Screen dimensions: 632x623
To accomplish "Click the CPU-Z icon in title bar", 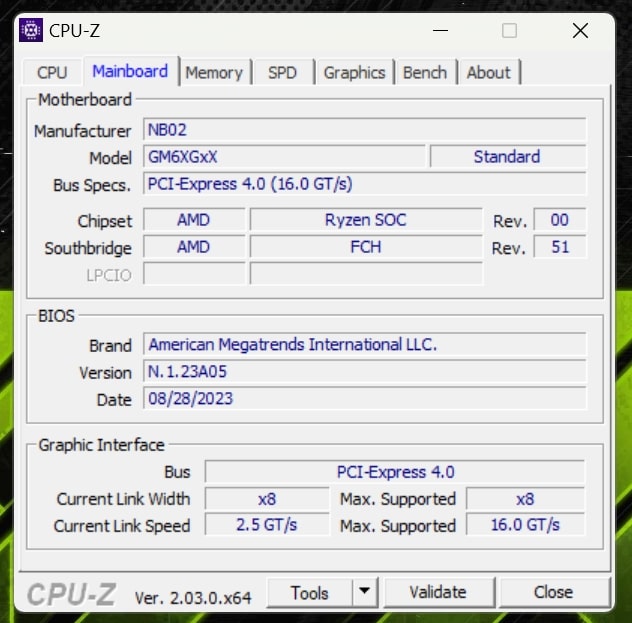I will point(31,30).
